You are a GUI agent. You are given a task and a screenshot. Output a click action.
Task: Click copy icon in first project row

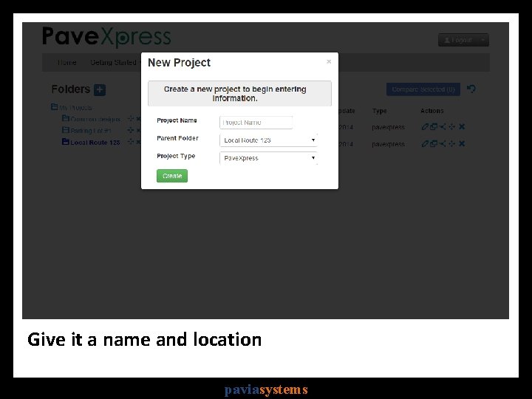coord(434,127)
